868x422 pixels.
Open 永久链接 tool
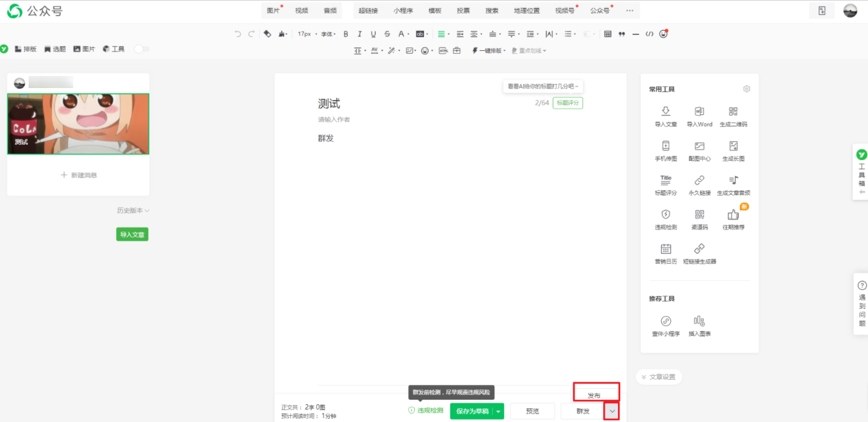pyautogui.click(x=699, y=185)
